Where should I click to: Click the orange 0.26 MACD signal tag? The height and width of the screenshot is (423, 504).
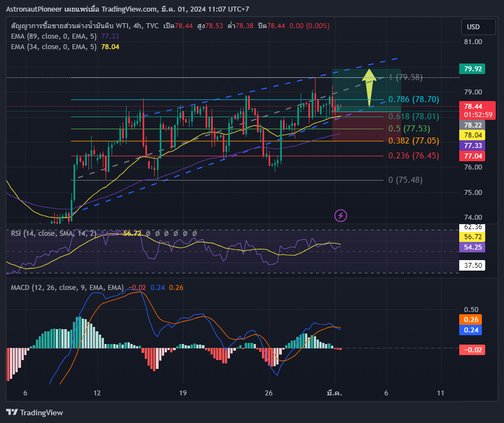471,320
